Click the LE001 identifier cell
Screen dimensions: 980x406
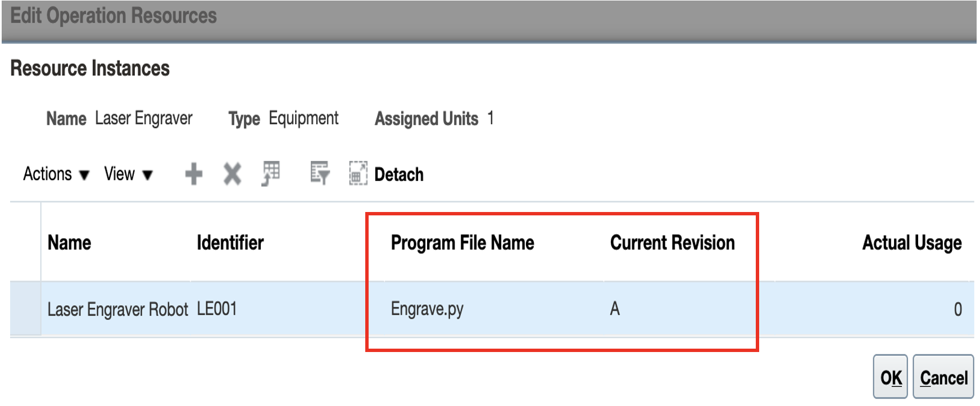tap(217, 309)
